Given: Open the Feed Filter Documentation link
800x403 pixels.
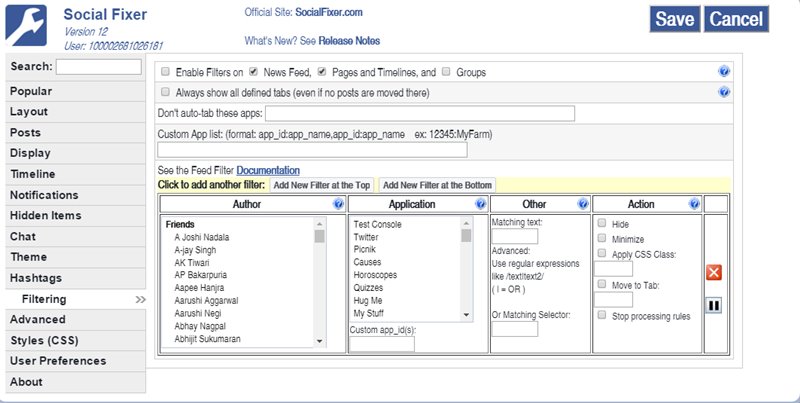Looking at the screenshot, I should [268, 170].
